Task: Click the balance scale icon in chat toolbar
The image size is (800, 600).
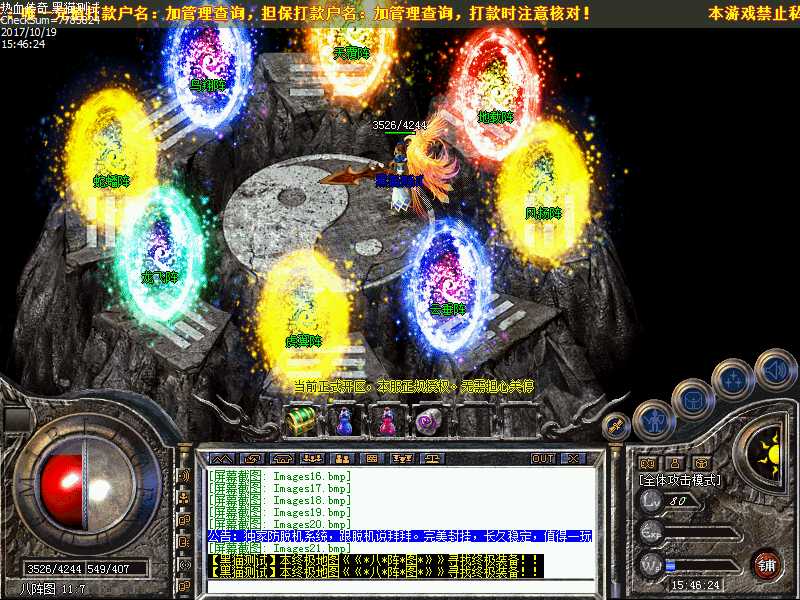Action: coord(432,459)
